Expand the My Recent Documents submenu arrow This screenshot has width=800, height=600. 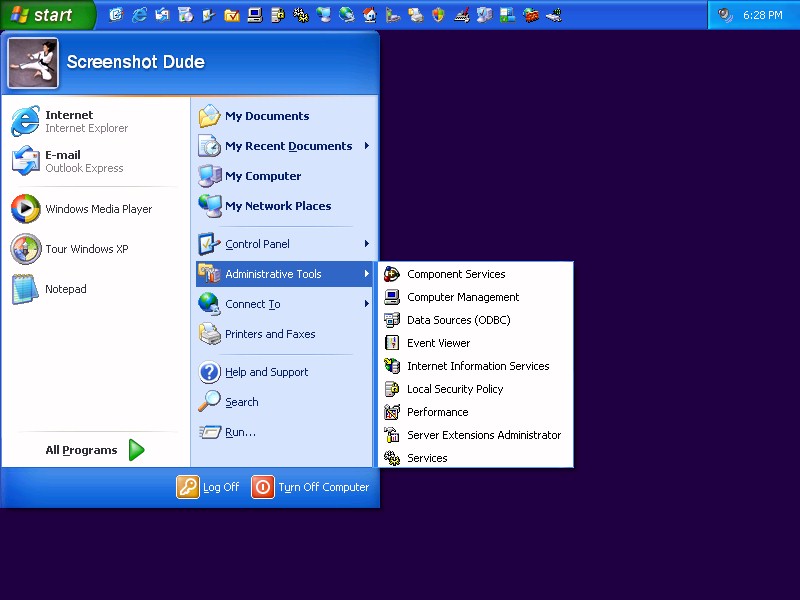point(367,146)
